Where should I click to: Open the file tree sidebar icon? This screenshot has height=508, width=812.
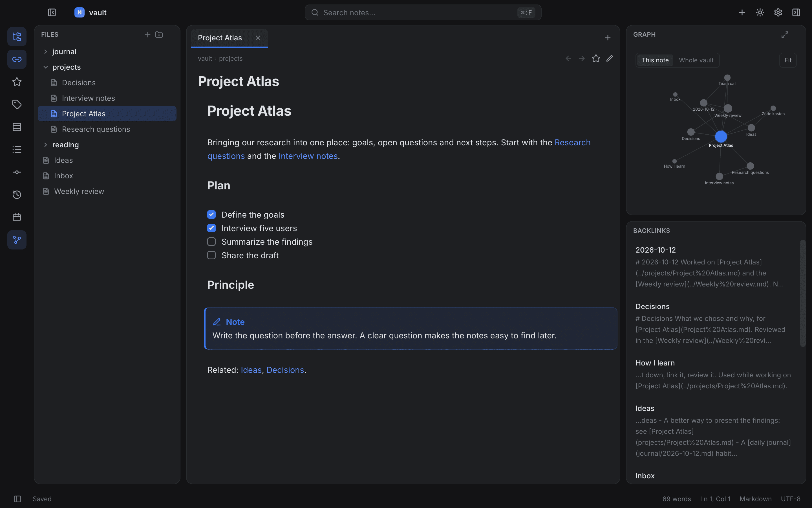[17, 37]
